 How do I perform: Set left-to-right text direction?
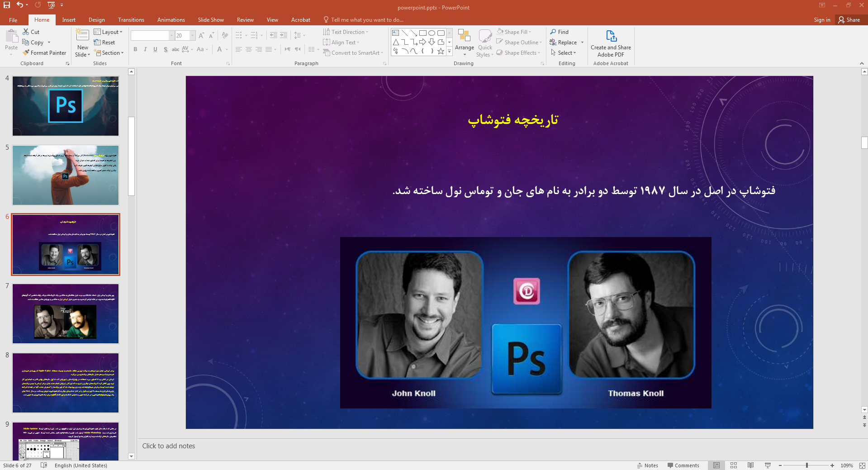[x=288, y=49]
